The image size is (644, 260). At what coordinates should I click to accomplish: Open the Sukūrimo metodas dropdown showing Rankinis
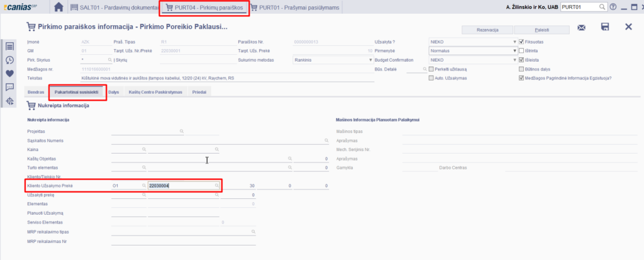(x=332, y=60)
